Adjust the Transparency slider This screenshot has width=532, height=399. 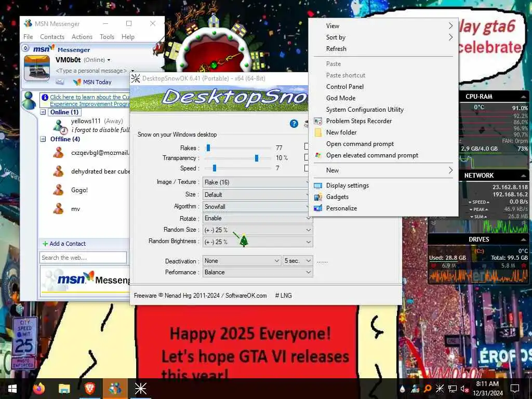(x=257, y=158)
